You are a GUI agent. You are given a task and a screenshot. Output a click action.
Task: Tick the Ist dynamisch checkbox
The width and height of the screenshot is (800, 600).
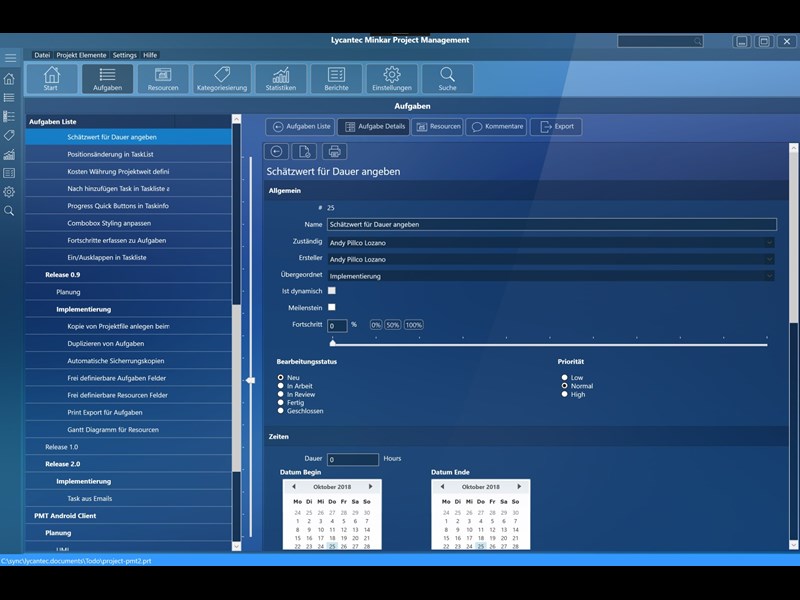(x=332, y=291)
